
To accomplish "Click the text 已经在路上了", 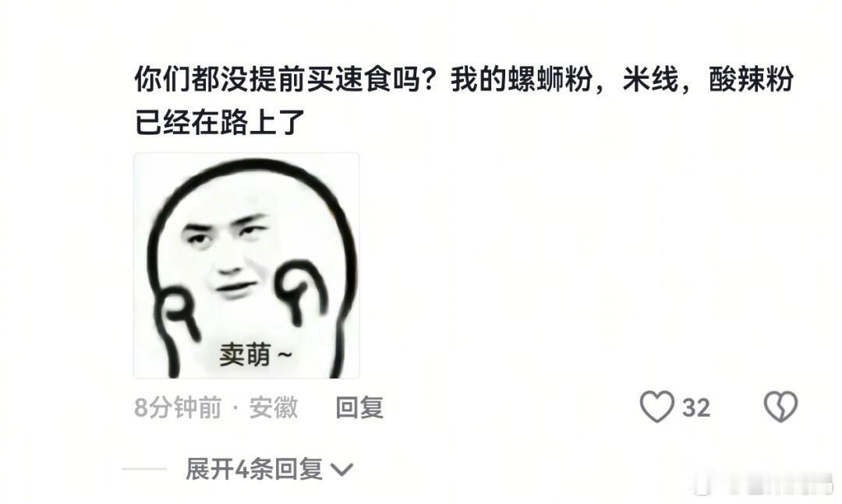I will click(x=220, y=122).
